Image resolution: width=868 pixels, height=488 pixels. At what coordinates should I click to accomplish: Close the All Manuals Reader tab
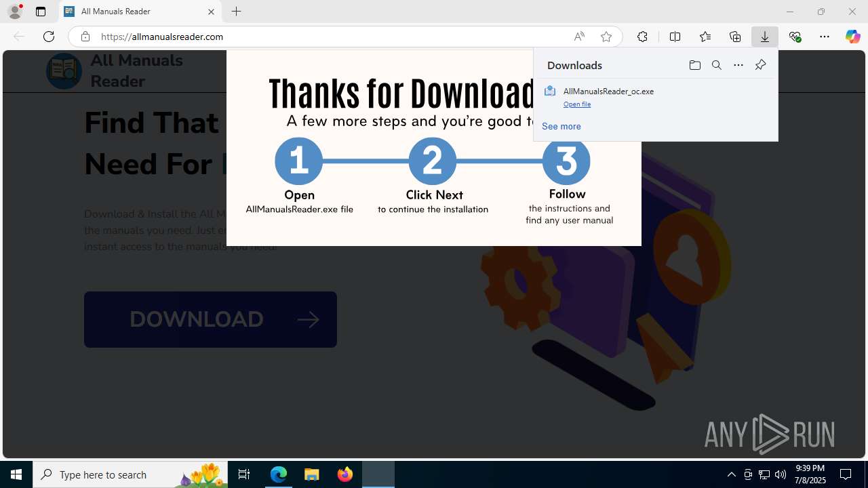pyautogui.click(x=211, y=12)
